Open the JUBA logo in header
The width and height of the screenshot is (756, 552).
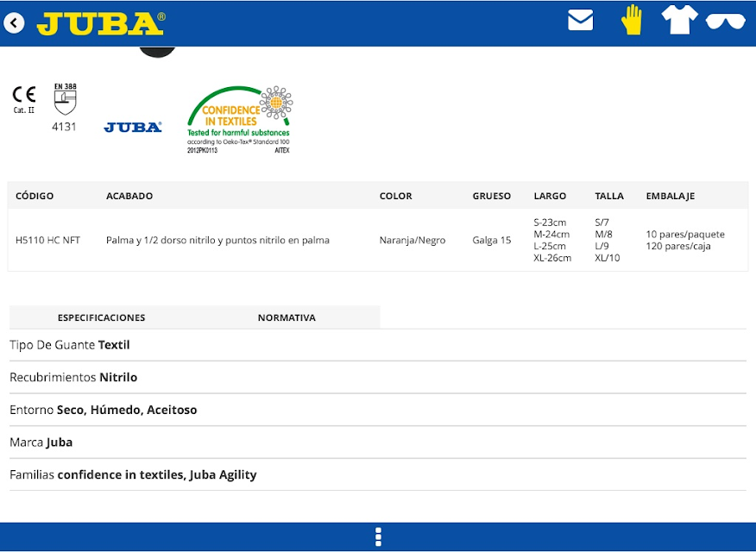coord(101,23)
